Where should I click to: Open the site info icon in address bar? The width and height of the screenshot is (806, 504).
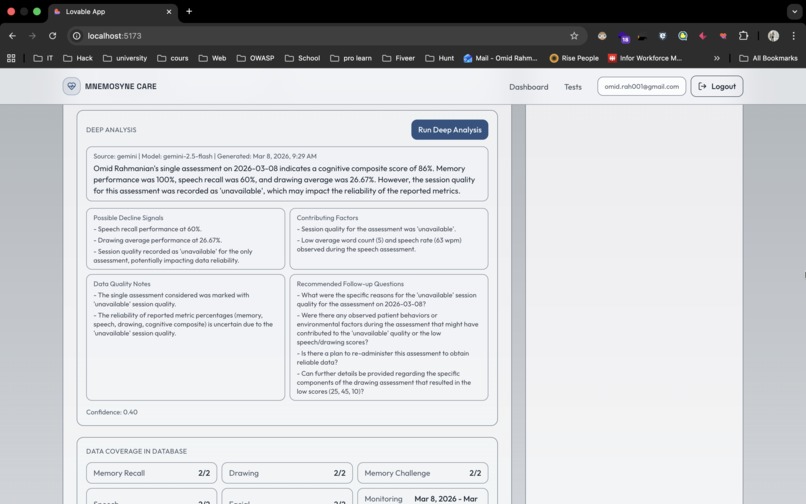click(x=77, y=36)
